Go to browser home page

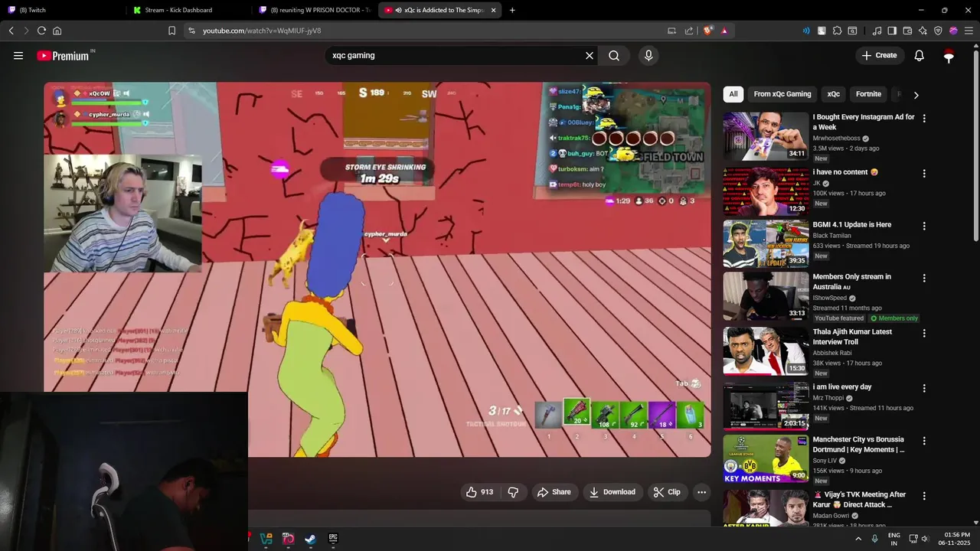57,31
